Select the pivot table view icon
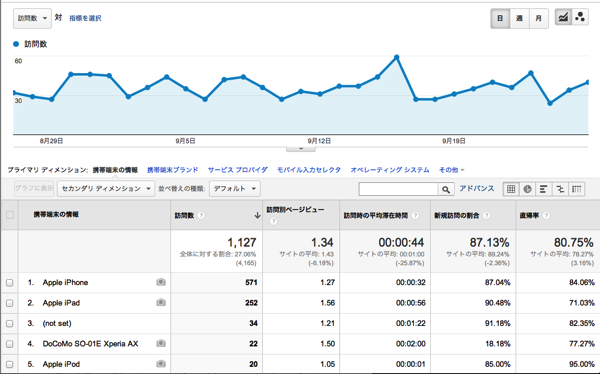The width and height of the screenshot is (600, 374). point(576,189)
